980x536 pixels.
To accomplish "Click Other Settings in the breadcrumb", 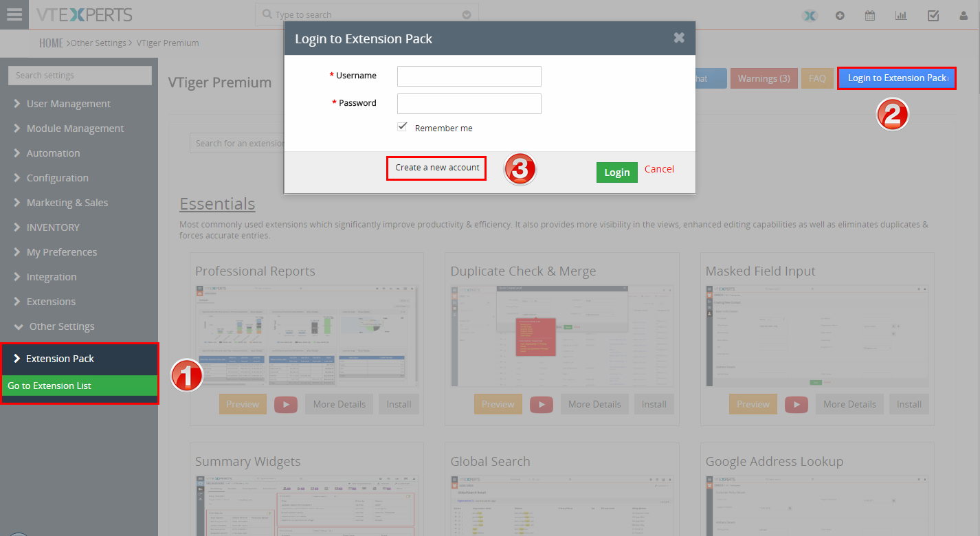I will click(x=99, y=43).
